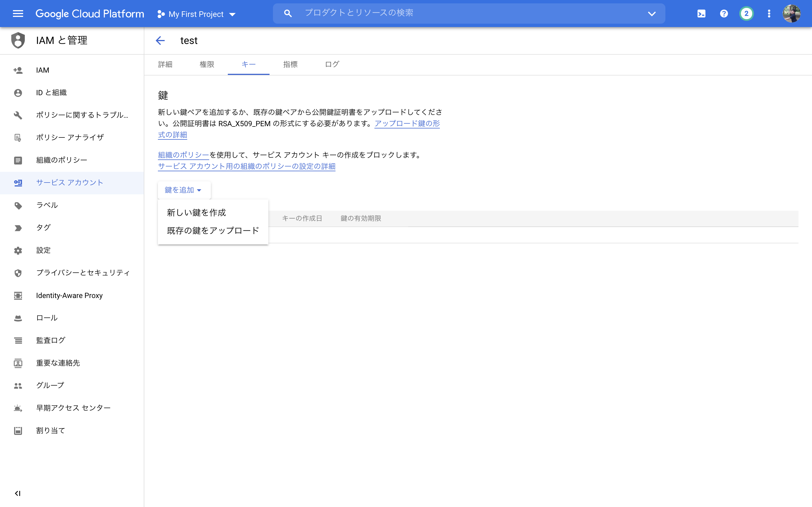Click the IAM と管理 shield icon
Image resolution: width=812 pixels, height=507 pixels.
coord(18,40)
